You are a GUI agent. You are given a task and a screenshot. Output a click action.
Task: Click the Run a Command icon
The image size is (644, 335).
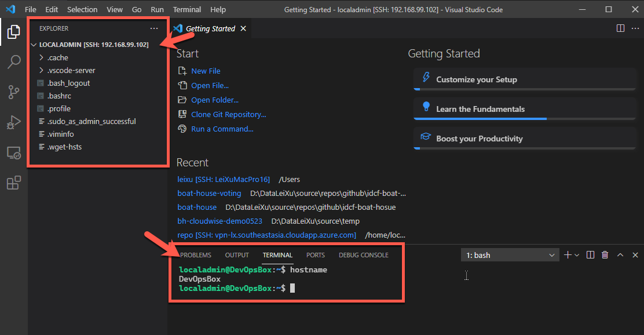(182, 129)
